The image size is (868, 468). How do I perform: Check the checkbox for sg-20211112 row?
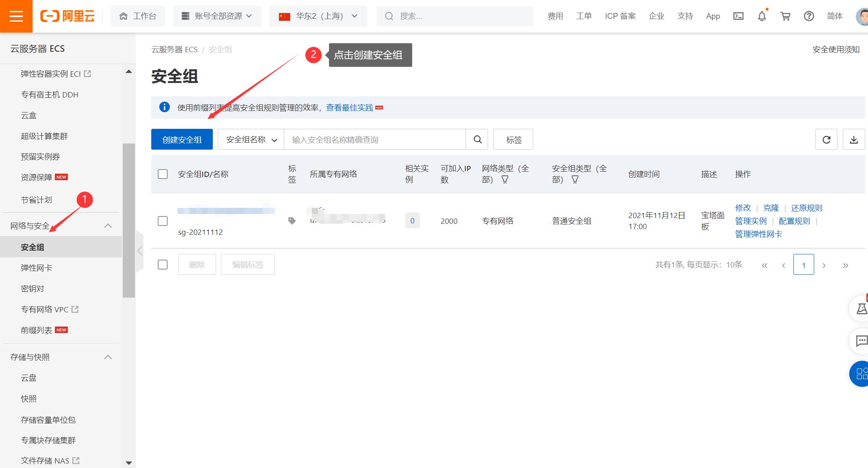(162, 221)
